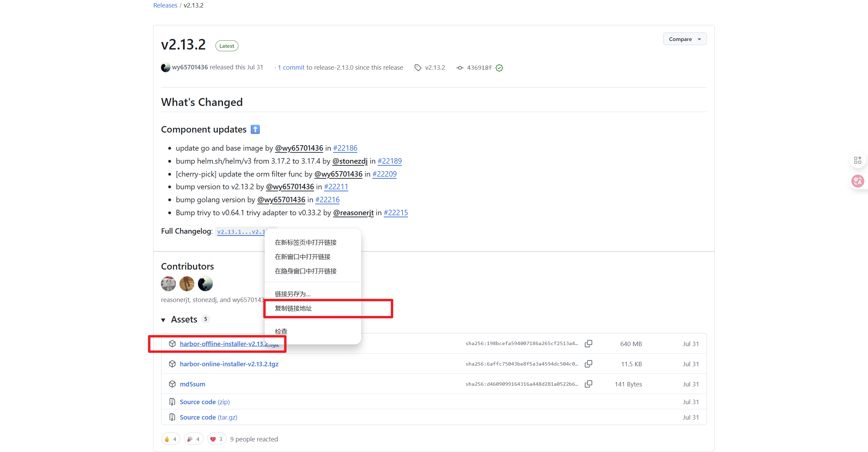Download Source code (zip)

205,402
